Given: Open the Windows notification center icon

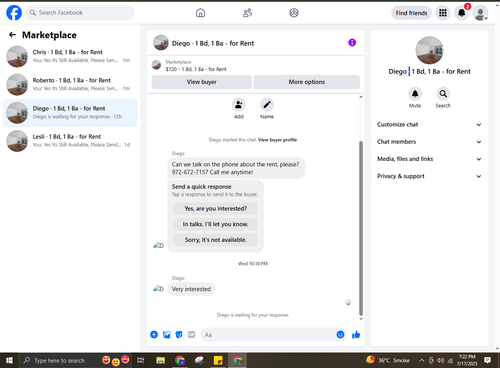Looking at the screenshot, I should pyautogui.click(x=487, y=360).
